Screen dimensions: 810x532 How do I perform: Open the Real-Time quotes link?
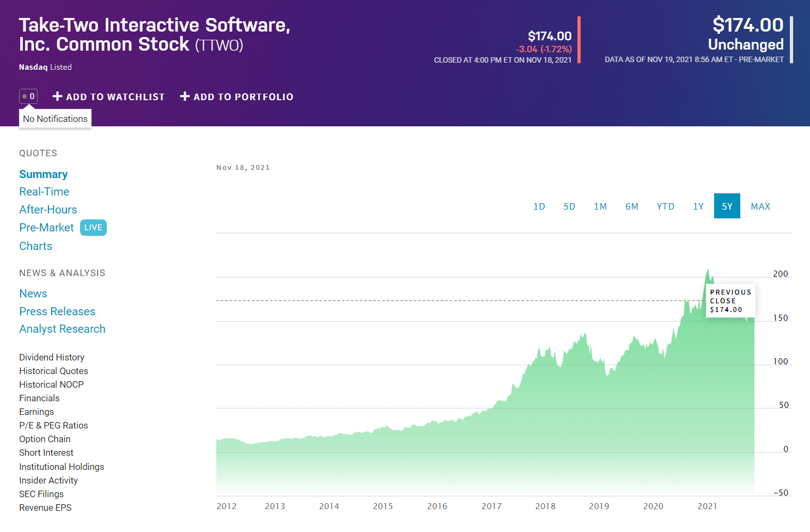(x=44, y=192)
